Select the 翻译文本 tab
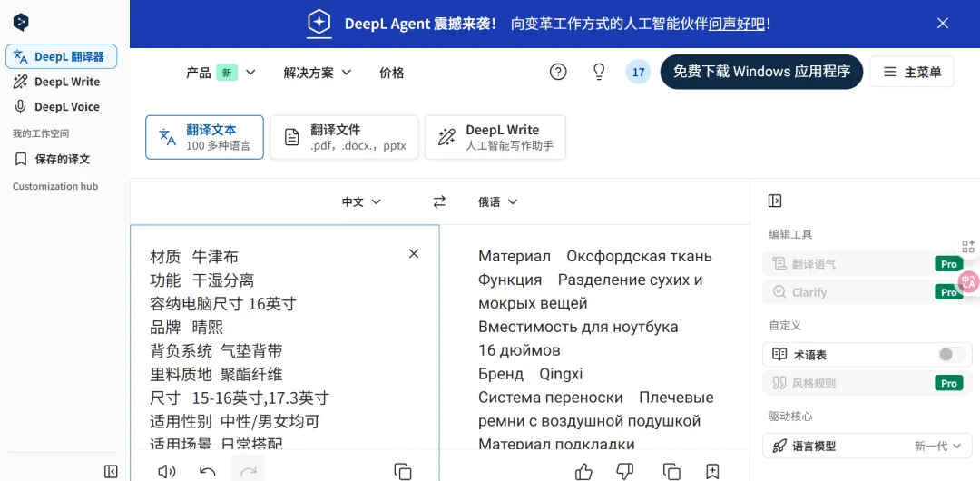The image size is (980, 481). (204, 138)
